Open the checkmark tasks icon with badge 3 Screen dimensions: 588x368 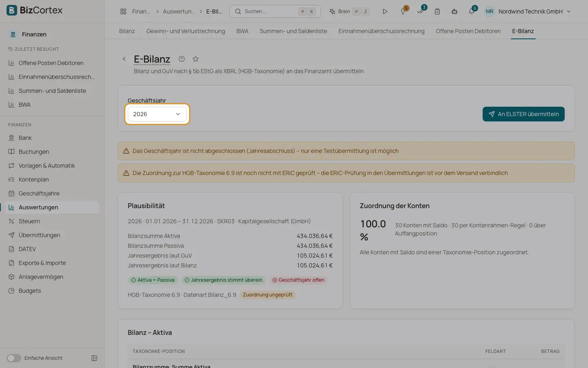pyautogui.click(x=420, y=11)
